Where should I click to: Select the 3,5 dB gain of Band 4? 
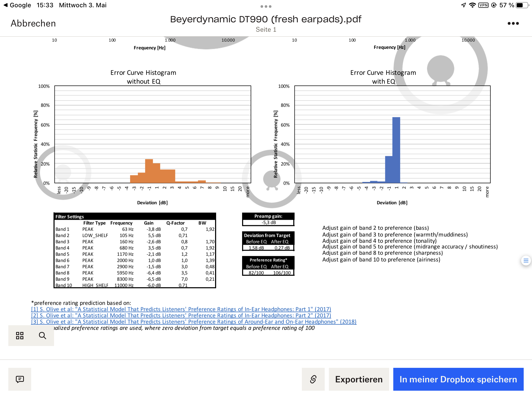click(154, 248)
